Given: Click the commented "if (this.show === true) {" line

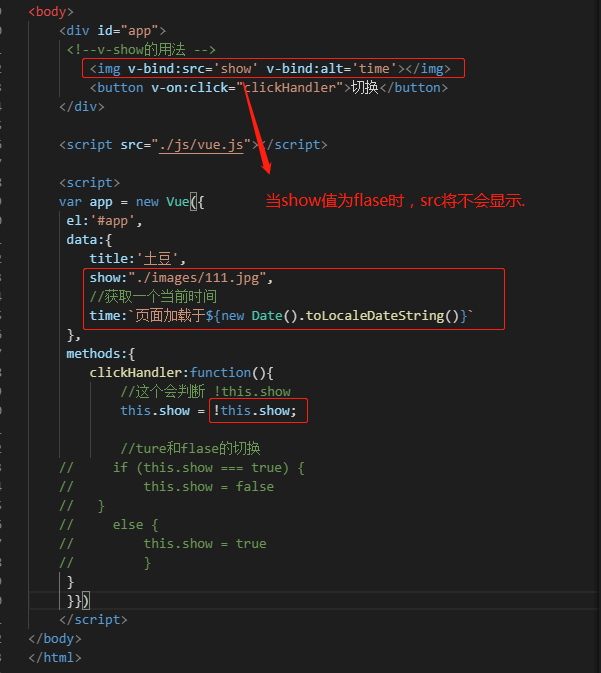Looking at the screenshot, I should 182,468.
